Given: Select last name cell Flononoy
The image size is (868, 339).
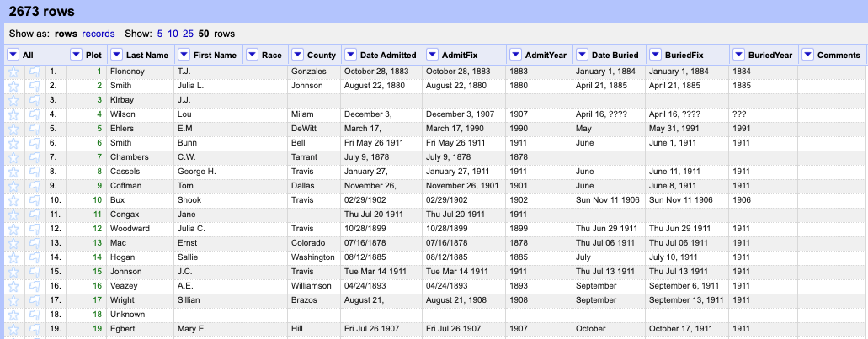Looking at the screenshot, I should [x=141, y=72].
